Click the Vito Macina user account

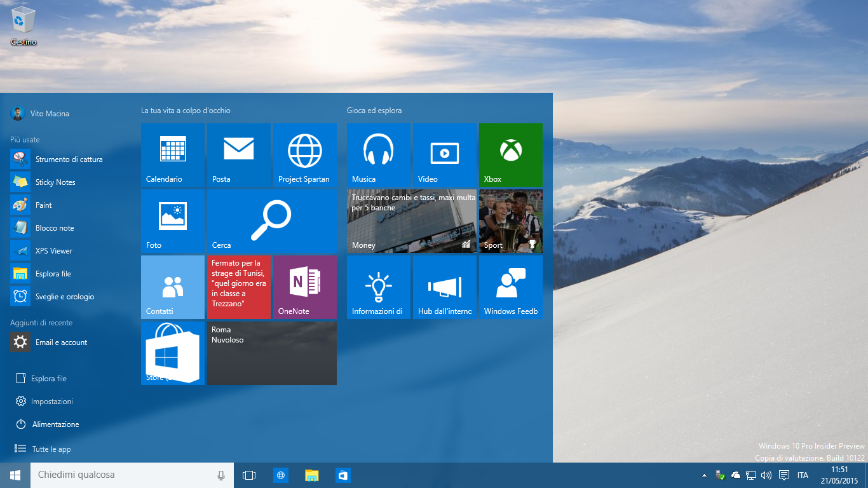pyautogui.click(x=40, y=114)
